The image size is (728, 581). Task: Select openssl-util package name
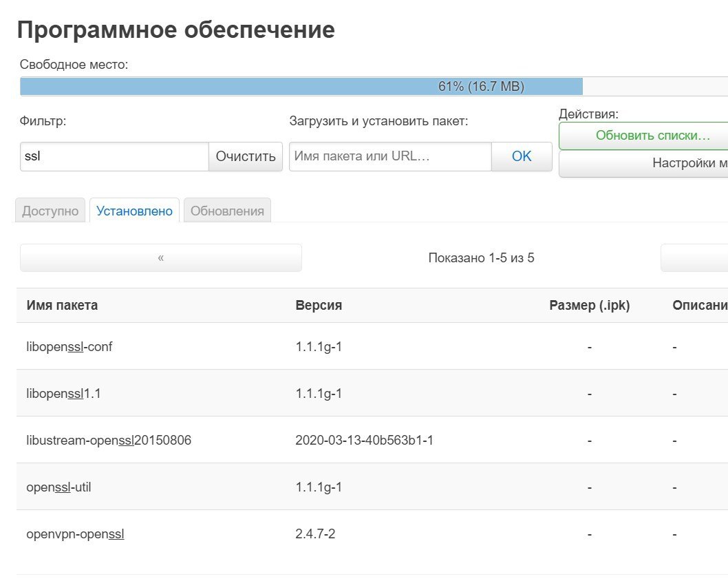(x=58, y=487)
